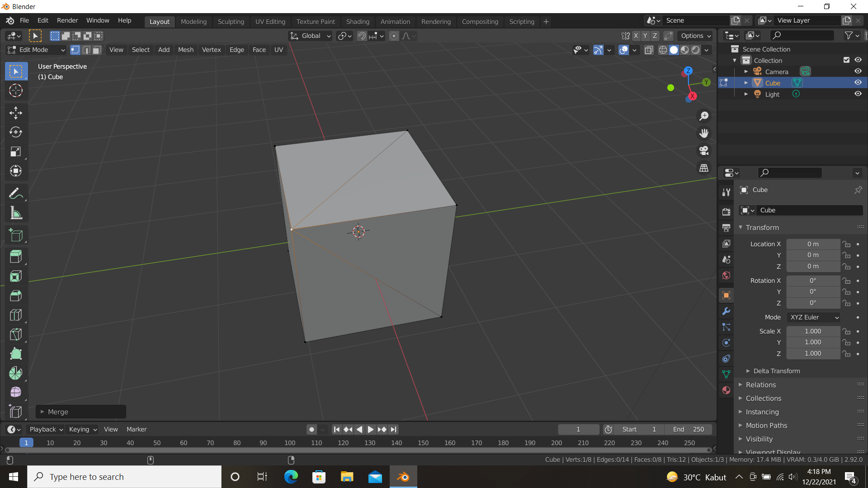Screen dimensions: 868x488
Task: Expand the Relations panel
Action: point(760,385)
